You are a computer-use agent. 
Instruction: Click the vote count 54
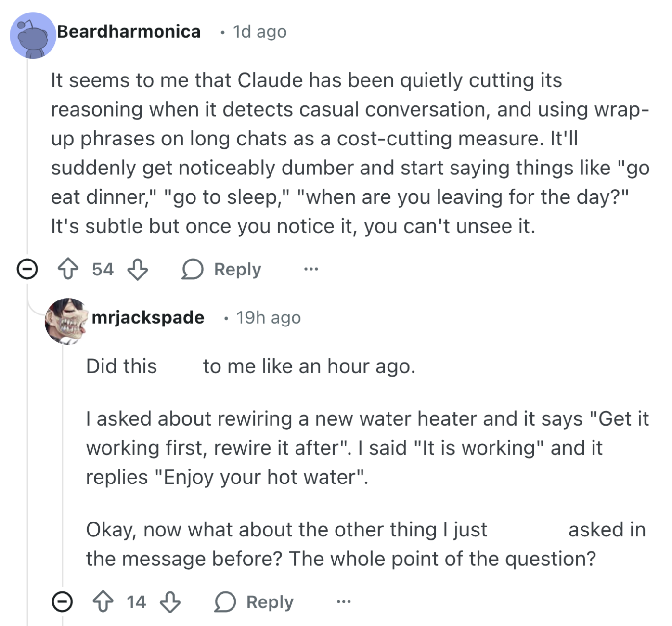(103, 269)
